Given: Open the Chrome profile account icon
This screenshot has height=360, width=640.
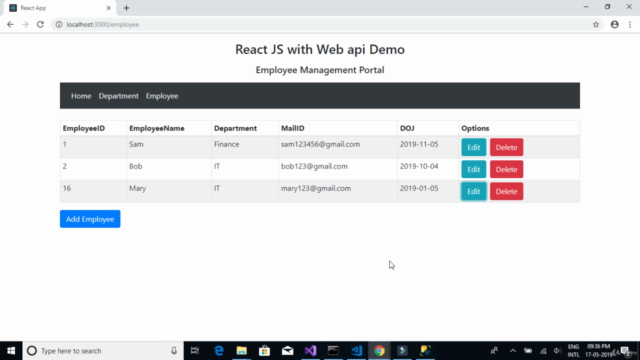Looking at the screenshot, I should (614, 24).
